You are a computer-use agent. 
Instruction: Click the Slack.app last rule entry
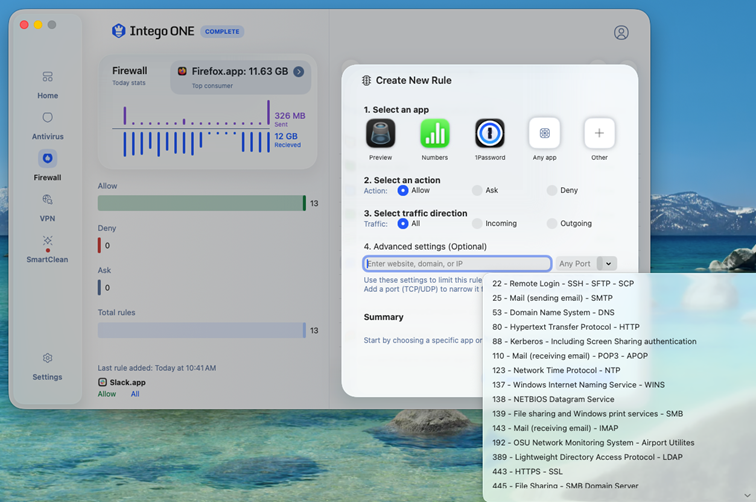tap(122, 382)
